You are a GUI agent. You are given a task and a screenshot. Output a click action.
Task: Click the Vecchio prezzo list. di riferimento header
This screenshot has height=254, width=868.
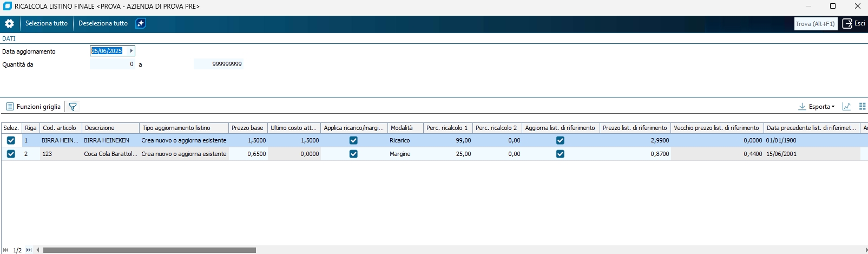pos(717,128)
